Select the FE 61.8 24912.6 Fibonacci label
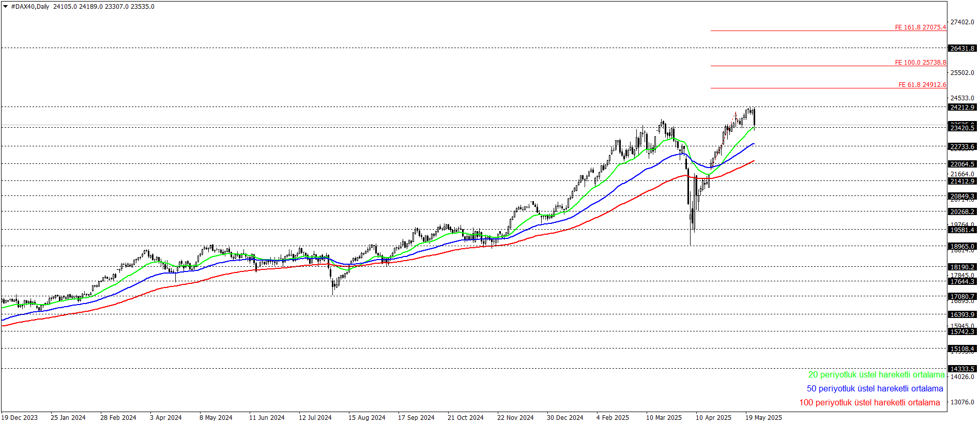Viewport: 980px width, 424px height. (x=922, y=85)
